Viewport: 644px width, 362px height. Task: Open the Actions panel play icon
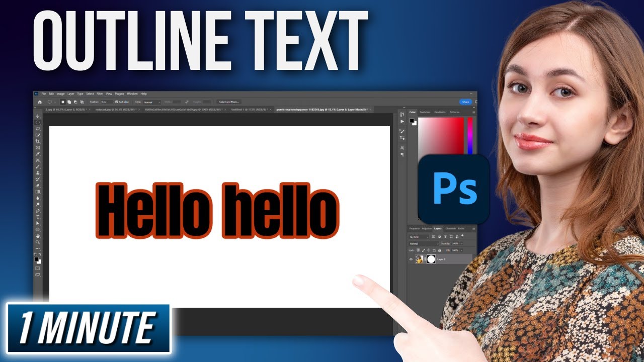402,122
